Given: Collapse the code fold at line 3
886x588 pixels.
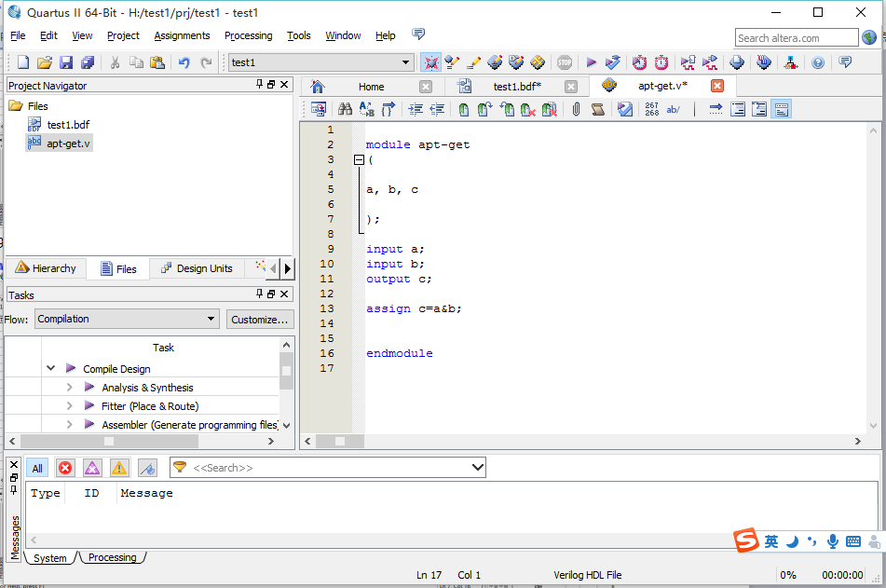Looking at the screenshot, I should tap(359, 160).
